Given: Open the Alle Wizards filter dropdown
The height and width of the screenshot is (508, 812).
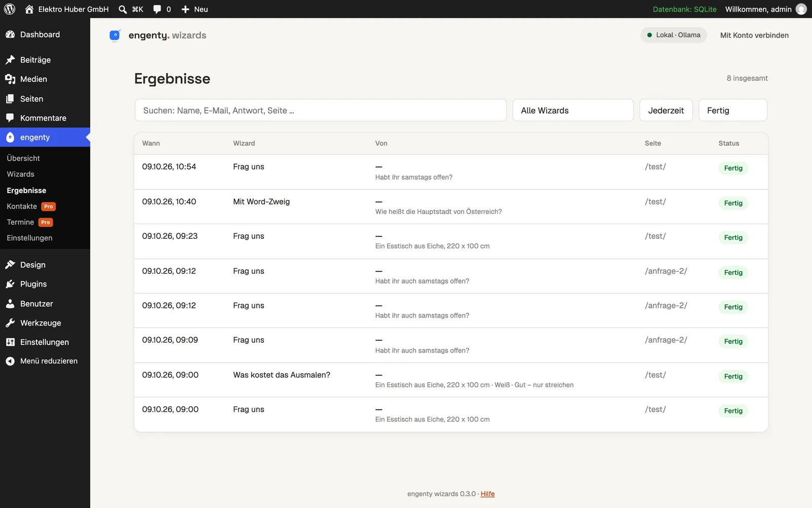Looking at the screenshot, I should point(573,110).
